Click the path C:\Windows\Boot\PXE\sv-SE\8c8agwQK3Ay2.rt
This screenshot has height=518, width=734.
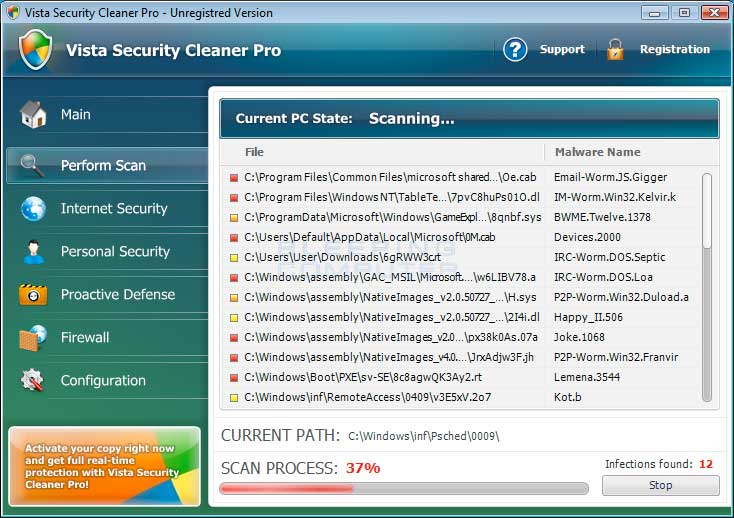pos(363,377)
